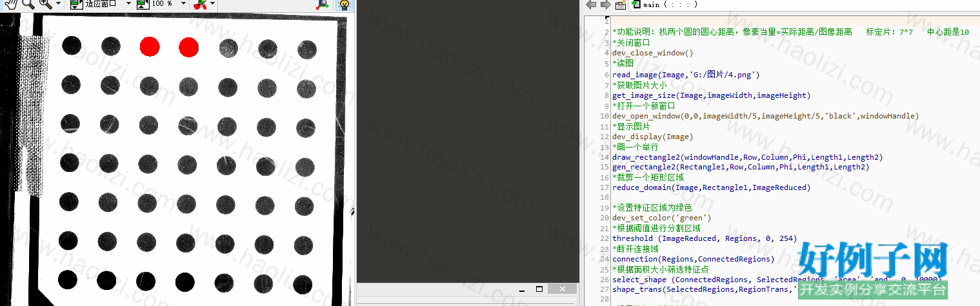Click line number 10 in the gutter
The image size is (980, 306).
(x=604, y=116)
